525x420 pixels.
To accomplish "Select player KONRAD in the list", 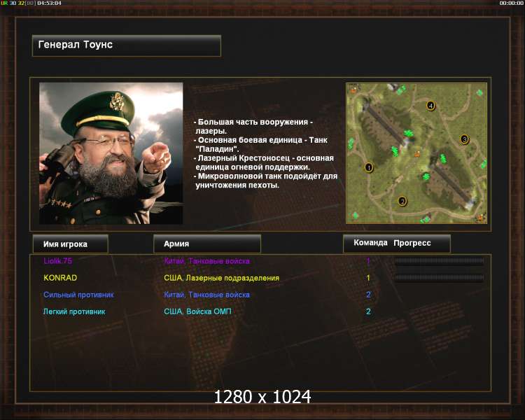I will 260,278.
